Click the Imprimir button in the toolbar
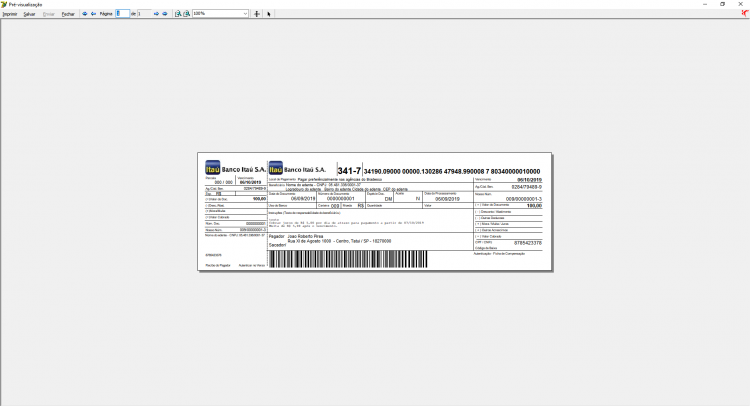This screenshot has width=750, height=406. [10, 14]
